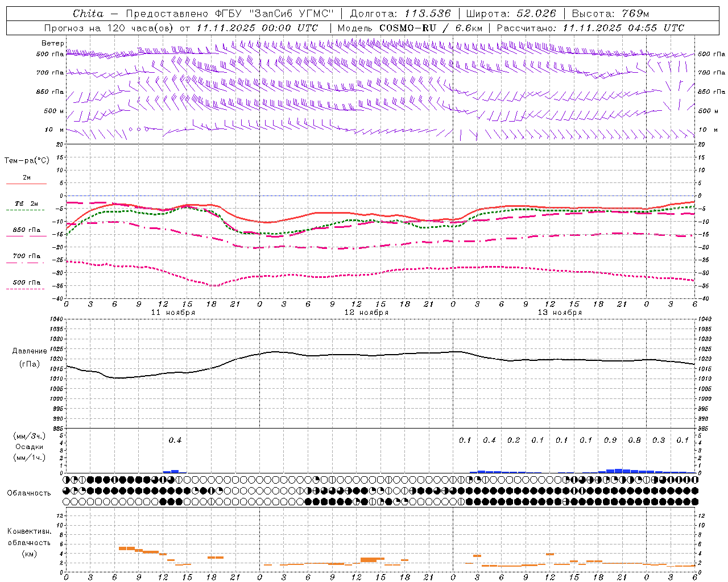728x582 pixels.
Task: Click precipitation value "0.9"
Action: [610, 440]
